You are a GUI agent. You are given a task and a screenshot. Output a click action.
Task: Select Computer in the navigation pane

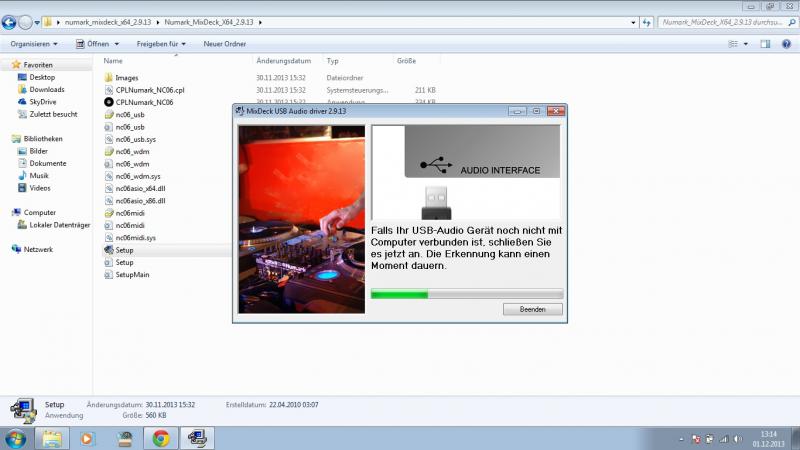coord(39,212)
